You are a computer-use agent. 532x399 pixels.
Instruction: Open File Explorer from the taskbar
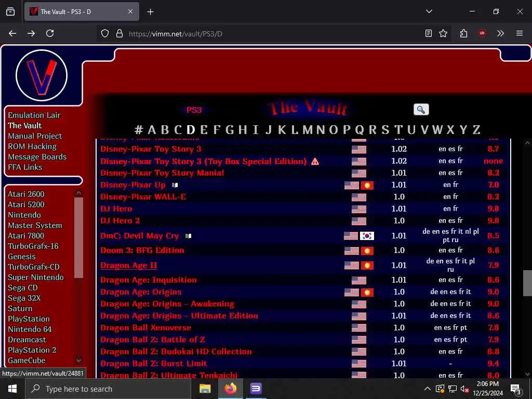point(205,389)
